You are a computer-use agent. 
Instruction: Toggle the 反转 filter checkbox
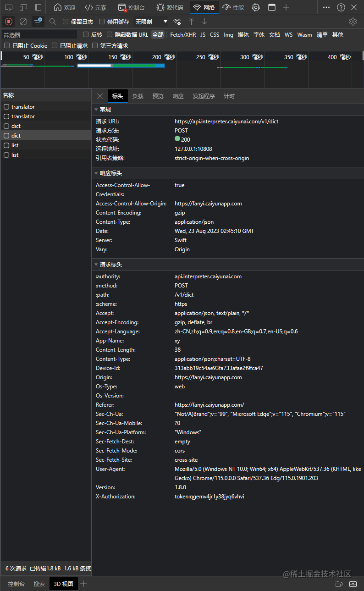pos(86,34)
